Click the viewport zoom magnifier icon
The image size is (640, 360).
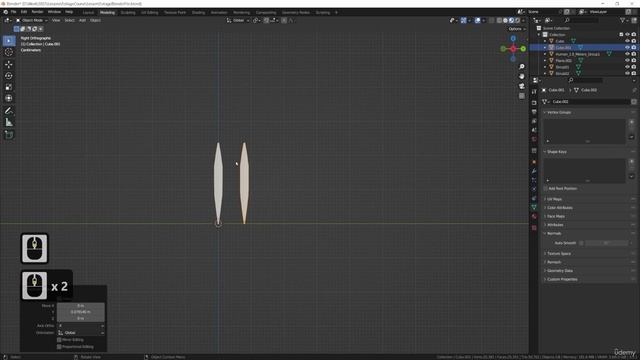pyautogui.click(x=522, y=67)
